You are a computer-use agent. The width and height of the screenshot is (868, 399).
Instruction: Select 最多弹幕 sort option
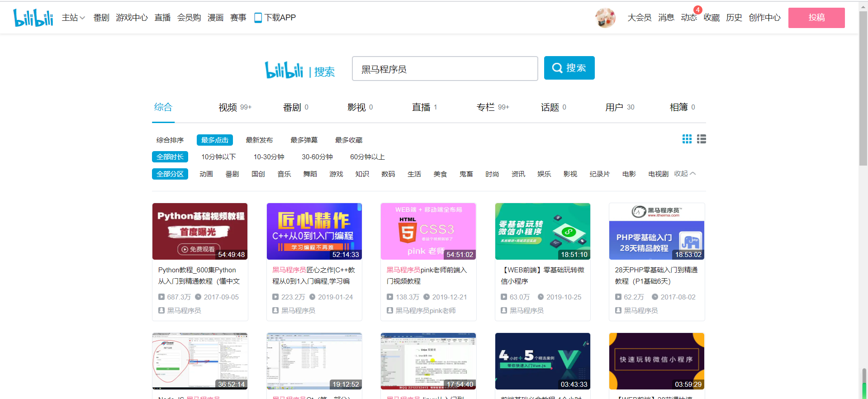(304, 140)
